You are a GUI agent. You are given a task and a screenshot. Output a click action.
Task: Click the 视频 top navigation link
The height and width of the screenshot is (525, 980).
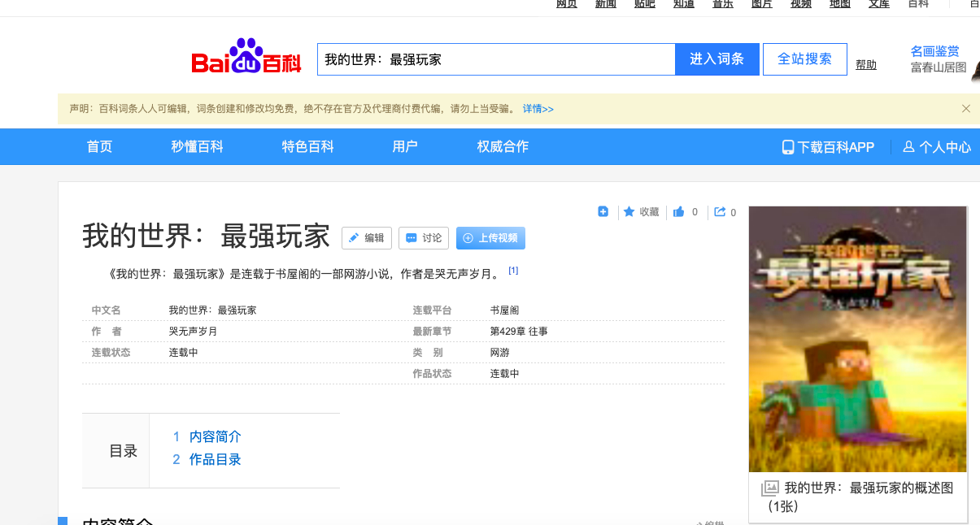pyautogui.click(x=801, y=4)
